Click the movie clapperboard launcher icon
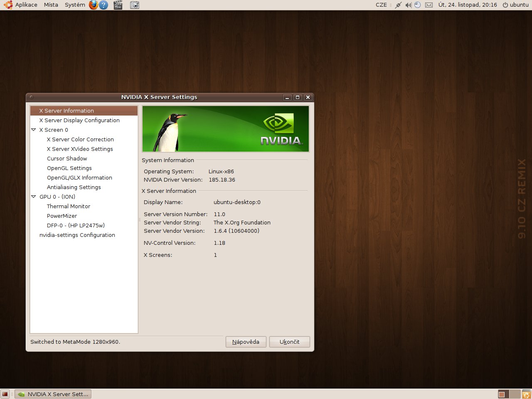This screenshot has width=532, height=399. click(x=118, y=5)
